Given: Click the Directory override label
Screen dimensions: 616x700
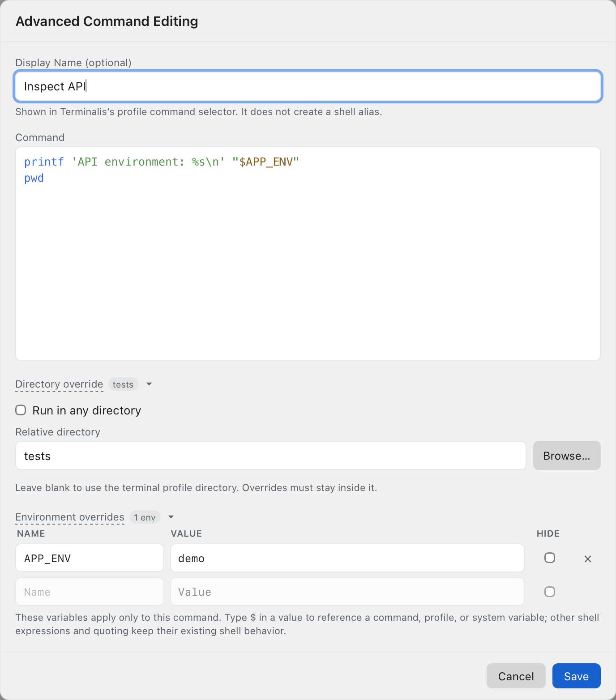Looking at the screenshot, I should [x=59, y=384].
